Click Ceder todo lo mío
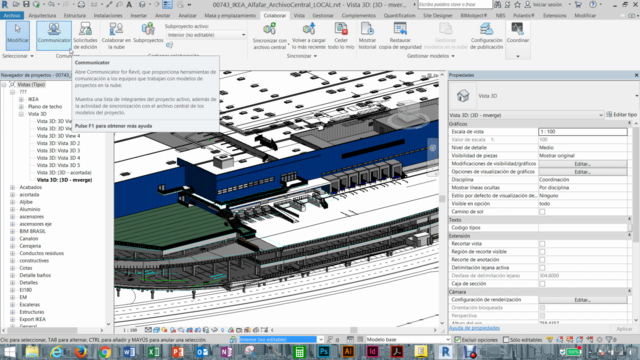The width and height of the screenshot is (640, 360). [x=341, y=36]
